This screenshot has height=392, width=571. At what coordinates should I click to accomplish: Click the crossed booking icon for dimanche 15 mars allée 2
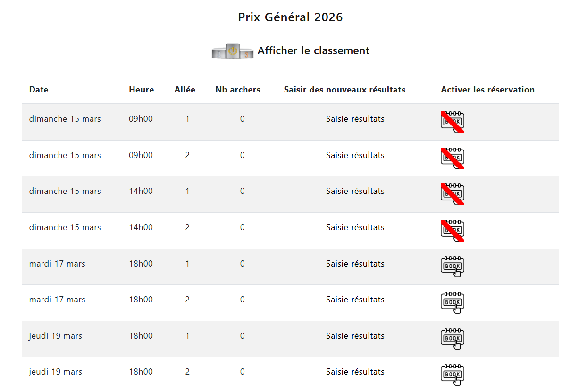[x=452, y=158]
